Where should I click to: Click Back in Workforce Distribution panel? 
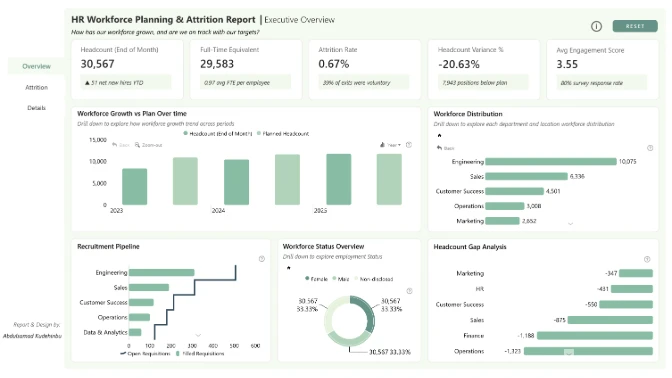pyautogui.click(x=446, y=148)
